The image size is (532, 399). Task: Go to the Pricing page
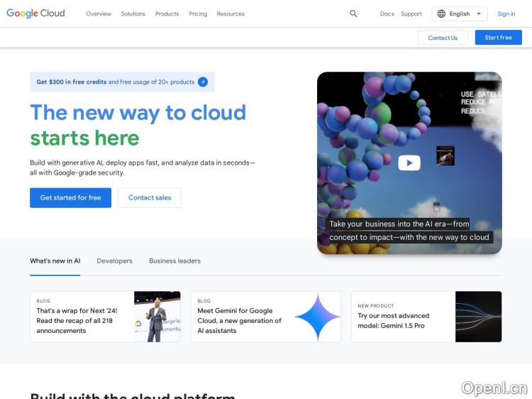(198, 13)
